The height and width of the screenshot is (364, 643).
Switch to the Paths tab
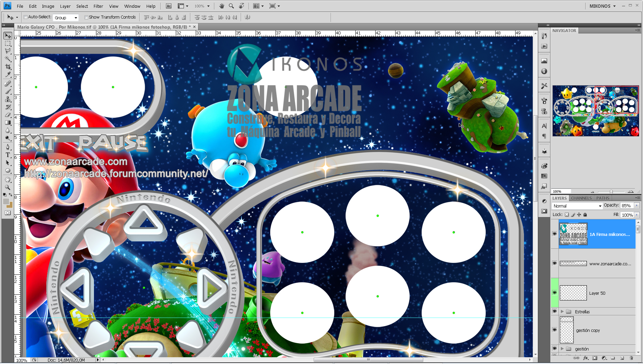(603, 198)
